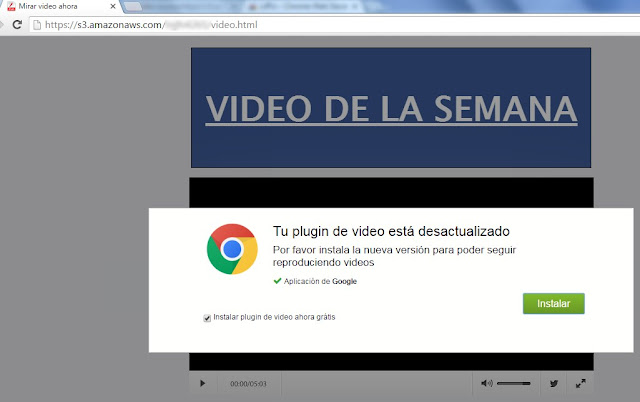
Task: Share video via the Twitter bird icon
Action: tap(553, 383)
